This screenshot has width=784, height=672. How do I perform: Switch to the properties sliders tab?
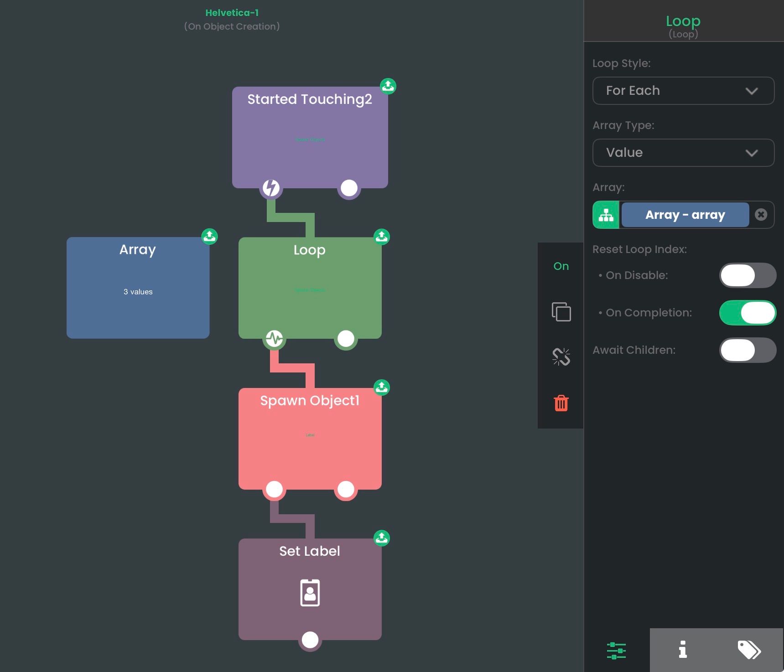point(616,650)
